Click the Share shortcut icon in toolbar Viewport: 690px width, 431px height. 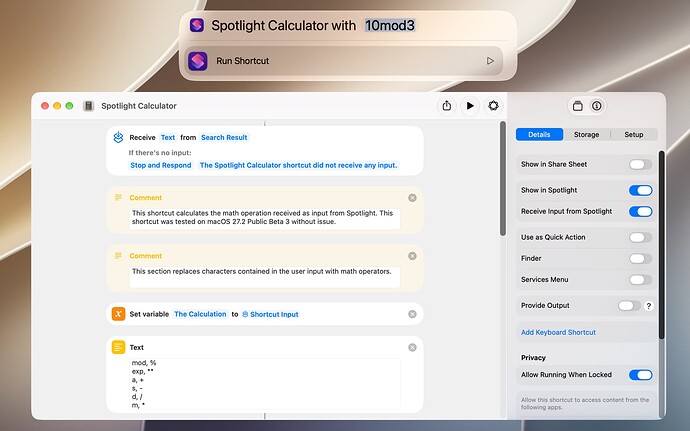point(447,106)
